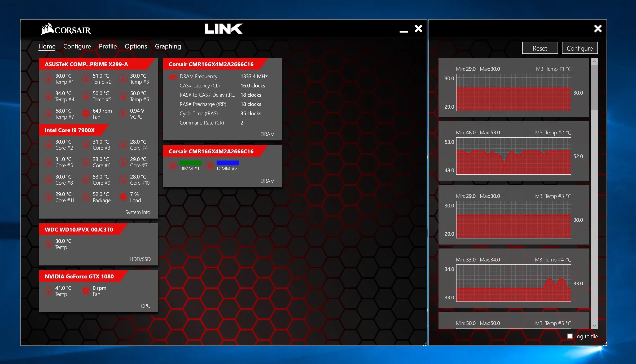This screenshot has height=364, width=636.
Task: Click the graph panel scrollbar thumb
Action: click(594, 87)
